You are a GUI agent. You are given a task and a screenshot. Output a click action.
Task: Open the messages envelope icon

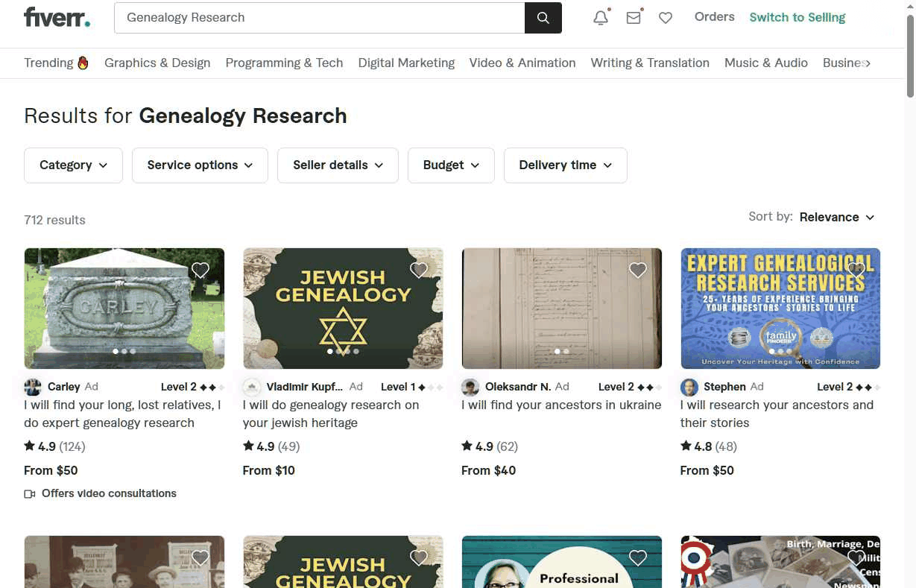pyautogui.click(x=634, y=18)
